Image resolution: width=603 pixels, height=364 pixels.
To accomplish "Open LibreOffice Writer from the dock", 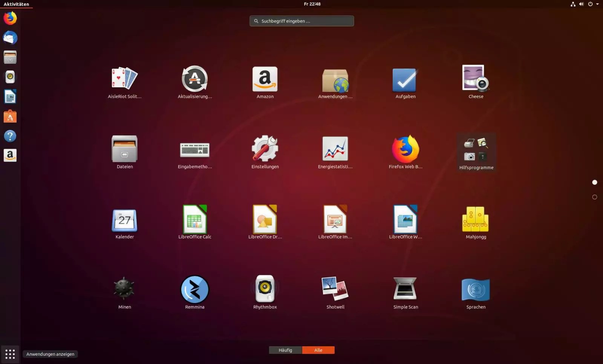I will (10, 97).
